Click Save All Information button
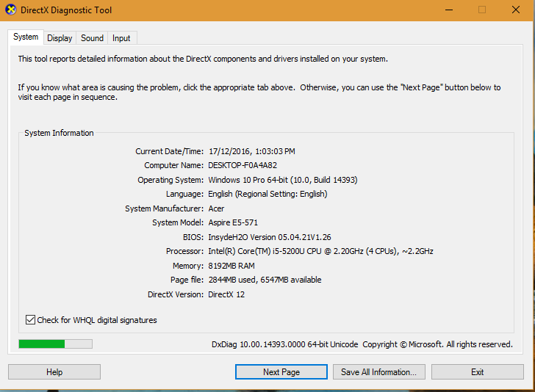535x392 pixels. (378, 372)
